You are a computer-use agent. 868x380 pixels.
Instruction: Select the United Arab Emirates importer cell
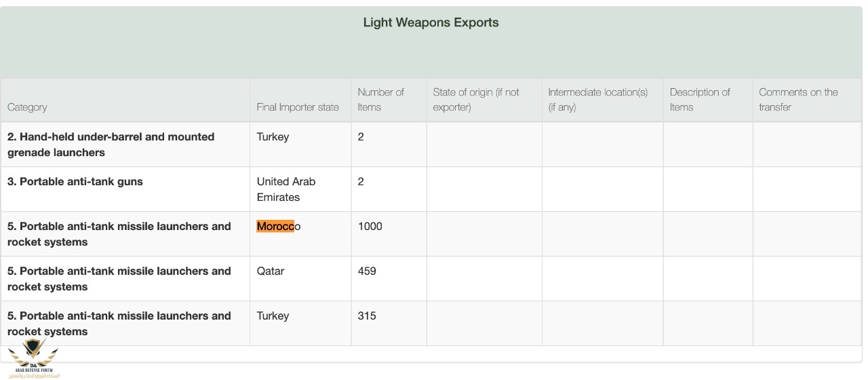click(x=286, y=189)
